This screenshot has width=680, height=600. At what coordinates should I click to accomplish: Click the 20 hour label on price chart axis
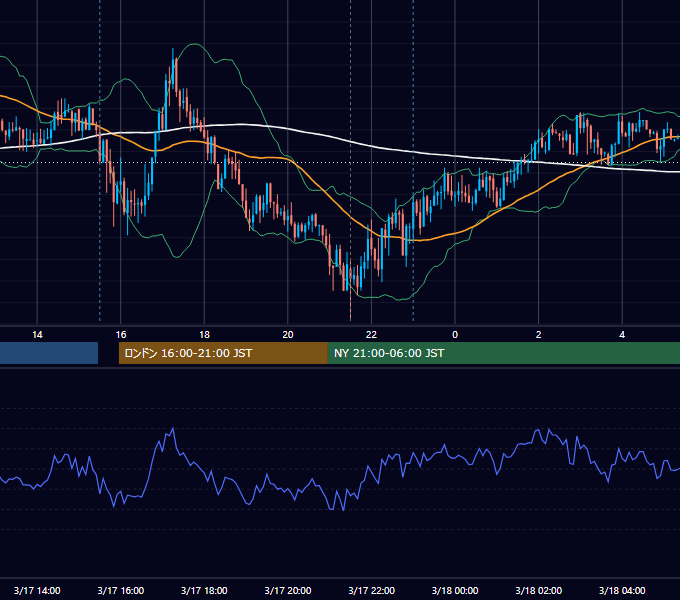pos(288,335)
